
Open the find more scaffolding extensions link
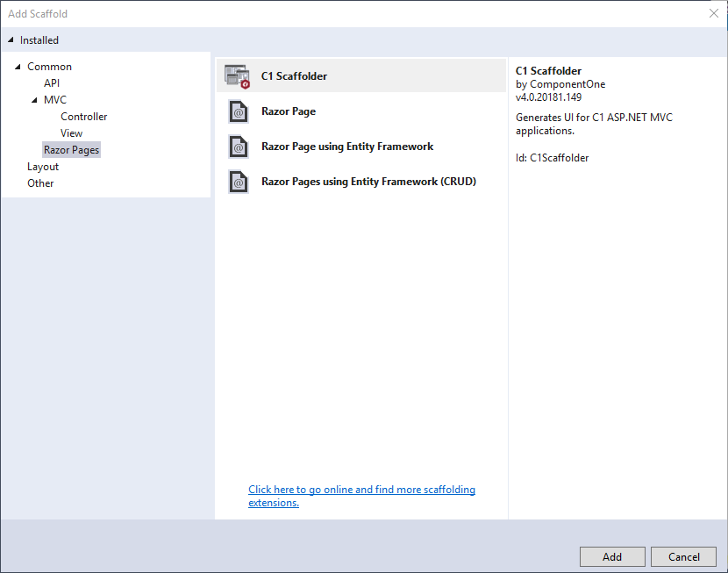pos(361,496)
